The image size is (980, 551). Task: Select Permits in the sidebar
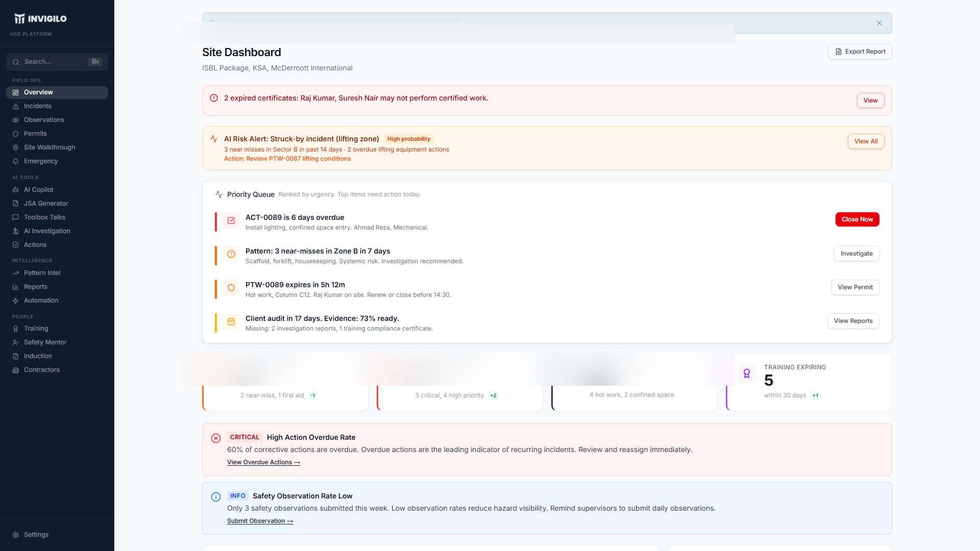[x=57, y=134]
